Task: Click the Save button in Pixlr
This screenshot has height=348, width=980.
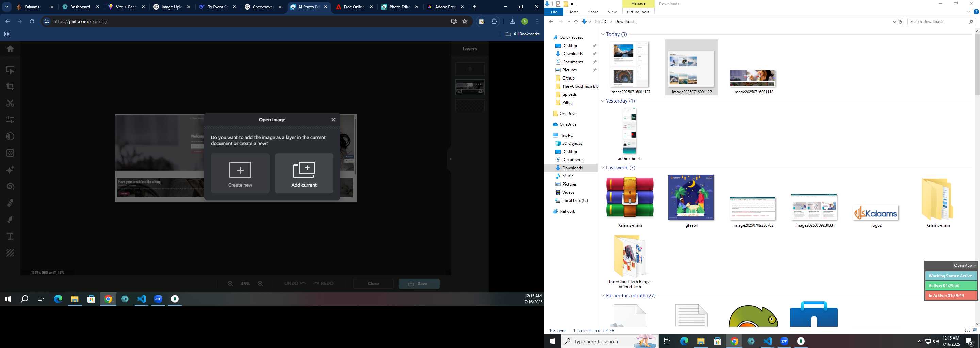Action: point(419,284)
